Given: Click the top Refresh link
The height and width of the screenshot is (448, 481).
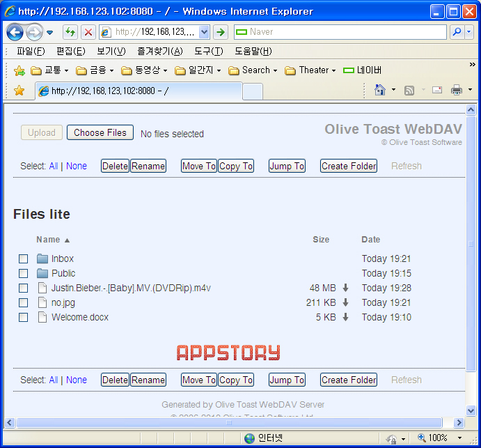Looking at the screenshot, I should 406,166.
